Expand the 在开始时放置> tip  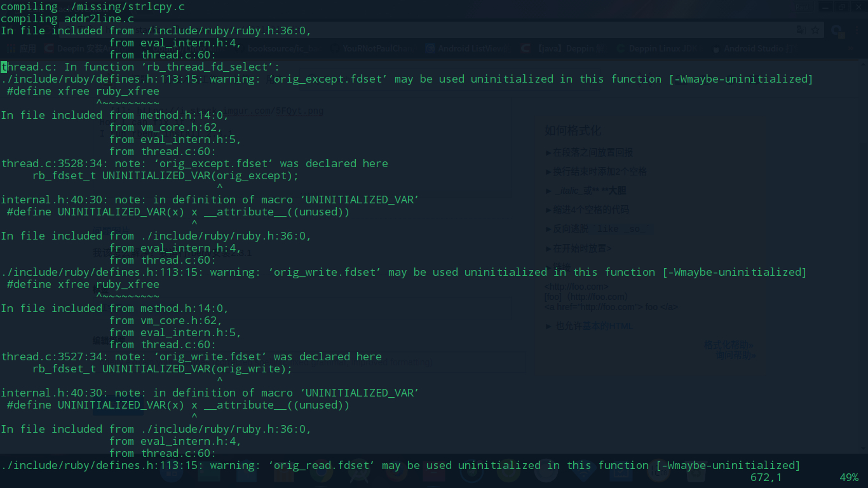[578, 248]
